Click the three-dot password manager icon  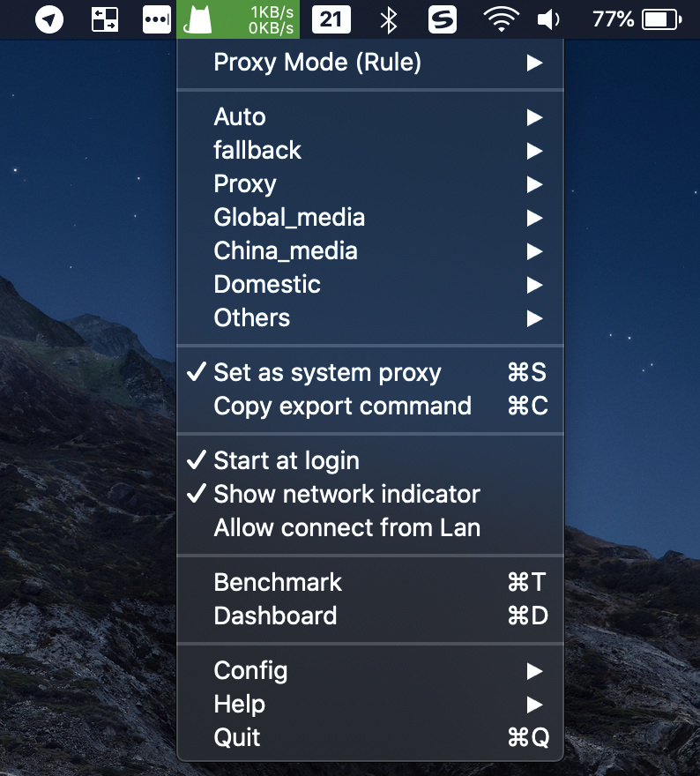(x=156, y=19)
